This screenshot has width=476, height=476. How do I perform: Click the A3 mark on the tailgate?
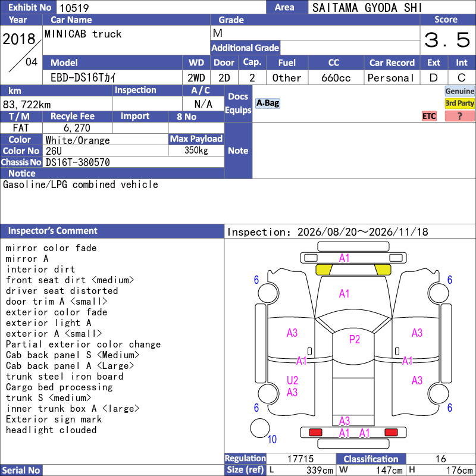(x=345, y=421)
